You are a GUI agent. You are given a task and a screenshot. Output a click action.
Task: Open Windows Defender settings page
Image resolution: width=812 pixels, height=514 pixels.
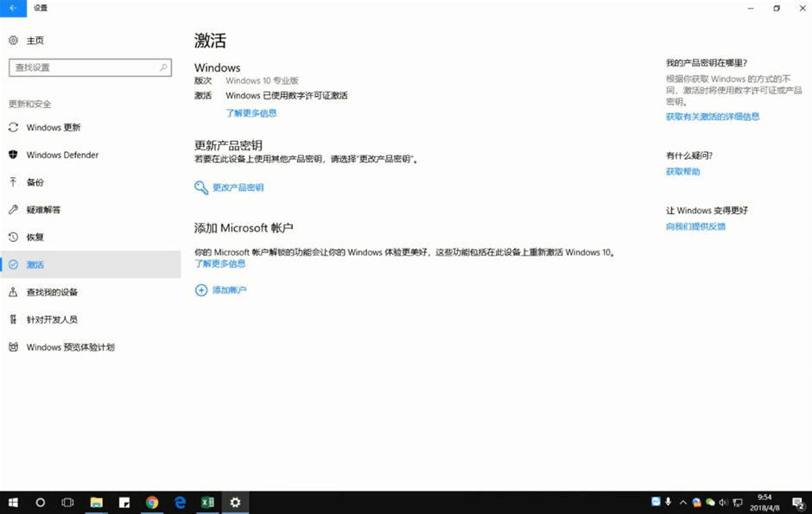91,155
